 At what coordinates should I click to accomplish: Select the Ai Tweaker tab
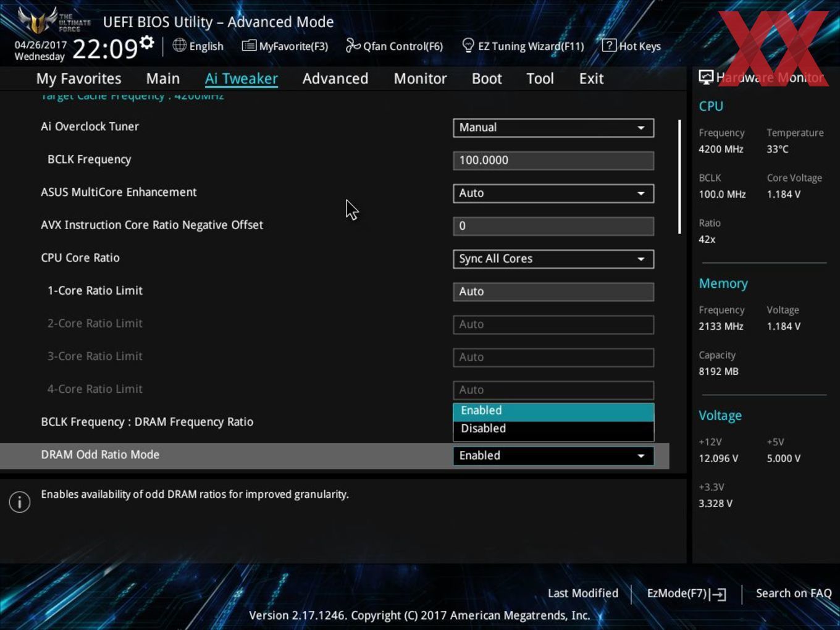click(x=241, y=78)
